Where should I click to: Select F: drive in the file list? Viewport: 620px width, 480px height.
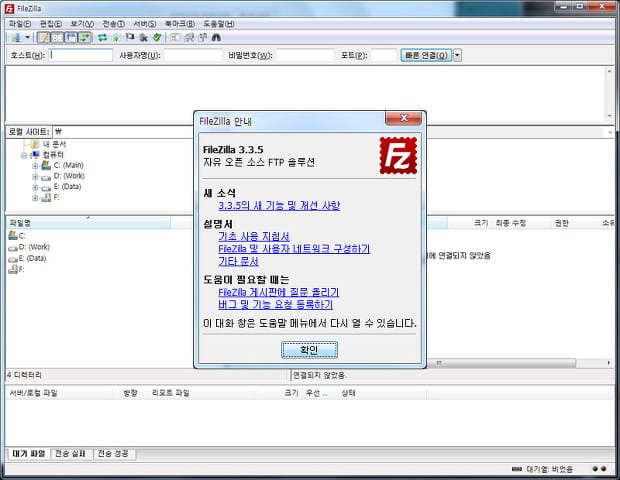pos(16,270)
